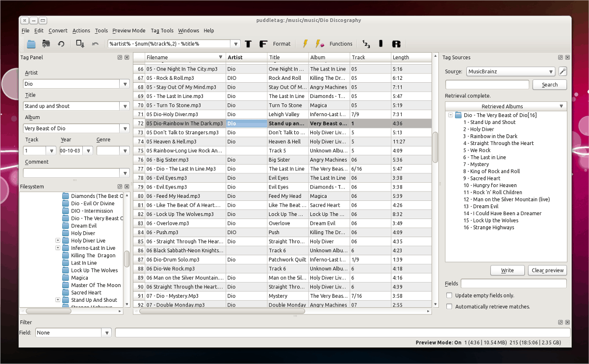This screenshot has width=589, height=364.
Task: Click the Tag to File 'T' icon
Action: [248, 44]
